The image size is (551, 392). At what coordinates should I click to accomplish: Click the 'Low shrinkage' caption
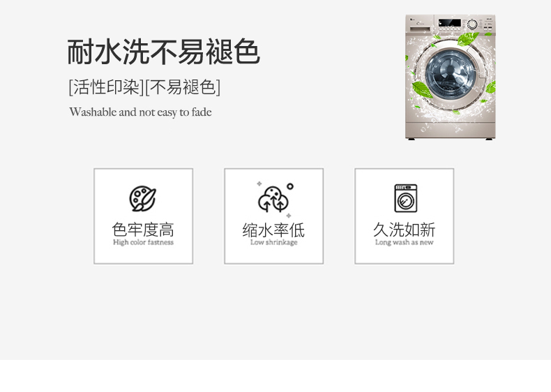pos(273,242)
